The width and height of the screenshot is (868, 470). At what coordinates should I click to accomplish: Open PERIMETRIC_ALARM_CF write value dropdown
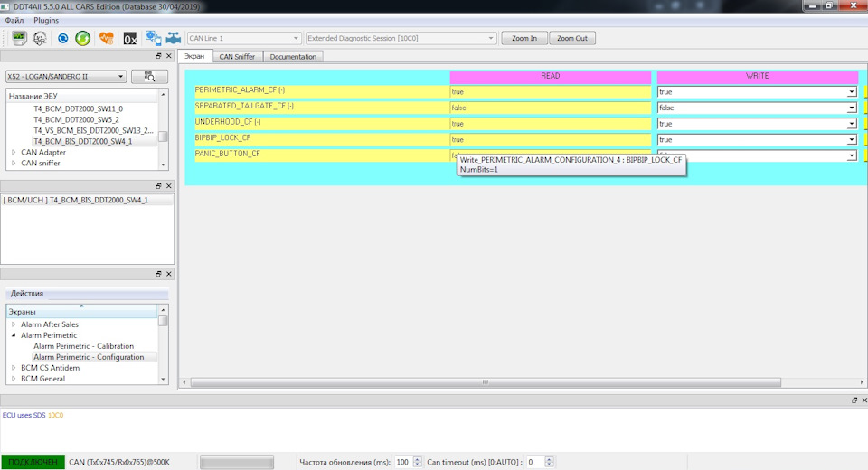tap(851, 92)
